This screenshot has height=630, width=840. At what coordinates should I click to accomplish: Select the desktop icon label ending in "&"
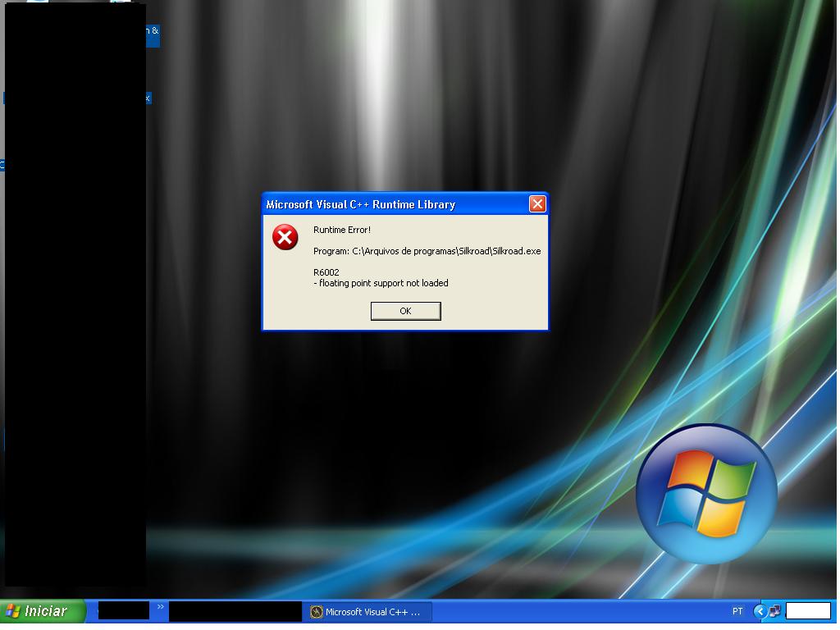point(153,31)
